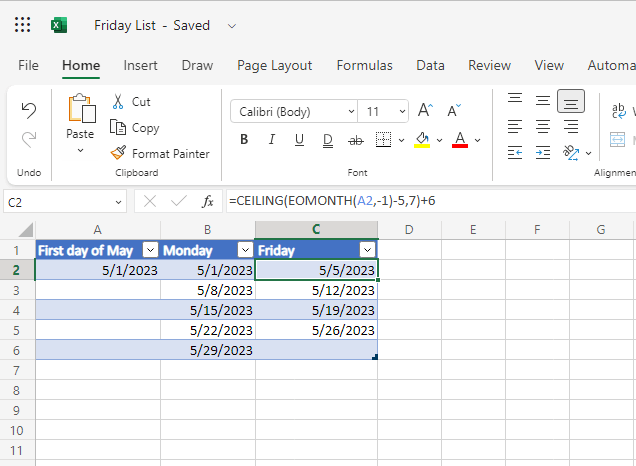Click inside the formula bar
636x466 pixels.
point(430,201)
